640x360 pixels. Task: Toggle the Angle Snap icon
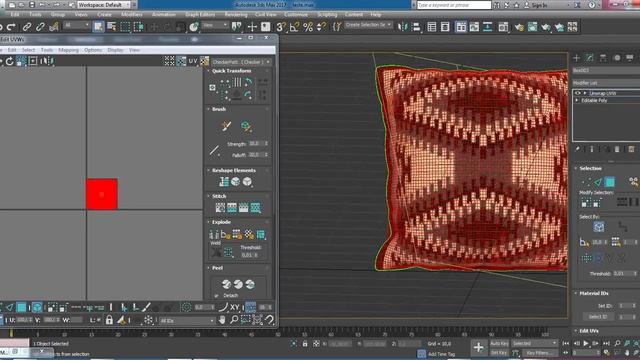[x=294, y=27]
